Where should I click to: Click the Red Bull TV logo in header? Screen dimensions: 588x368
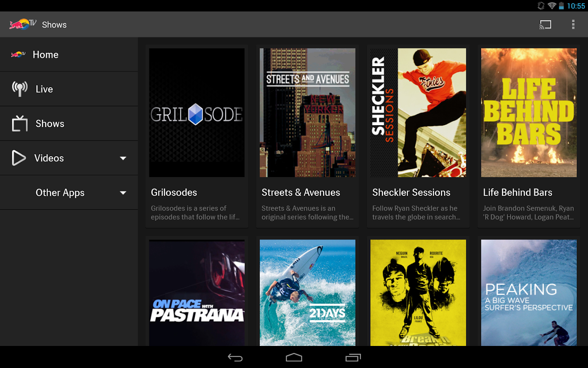click(x=23, y=25)
